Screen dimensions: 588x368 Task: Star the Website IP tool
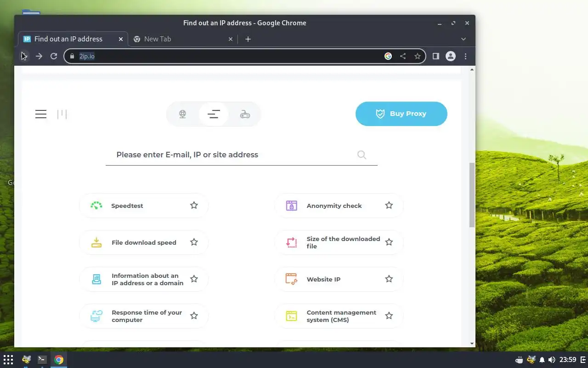pos(389,279)
